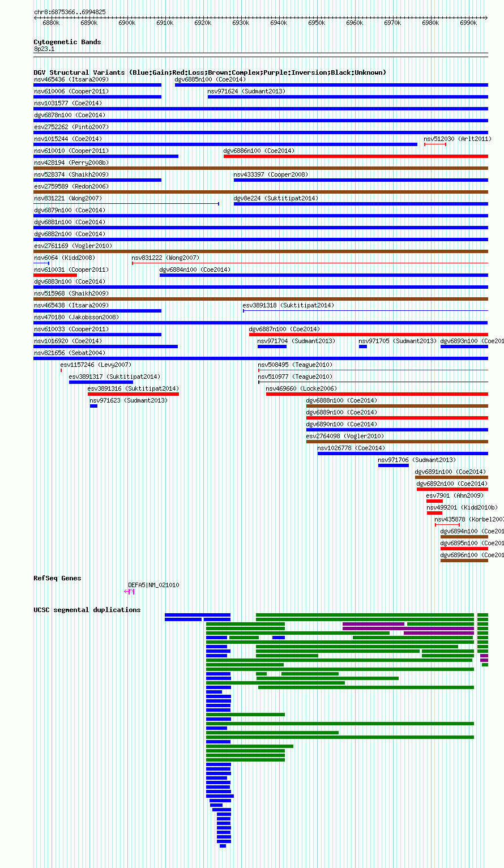Click the esv2761169 (Vogler2010) label

[x=73, y=246]
